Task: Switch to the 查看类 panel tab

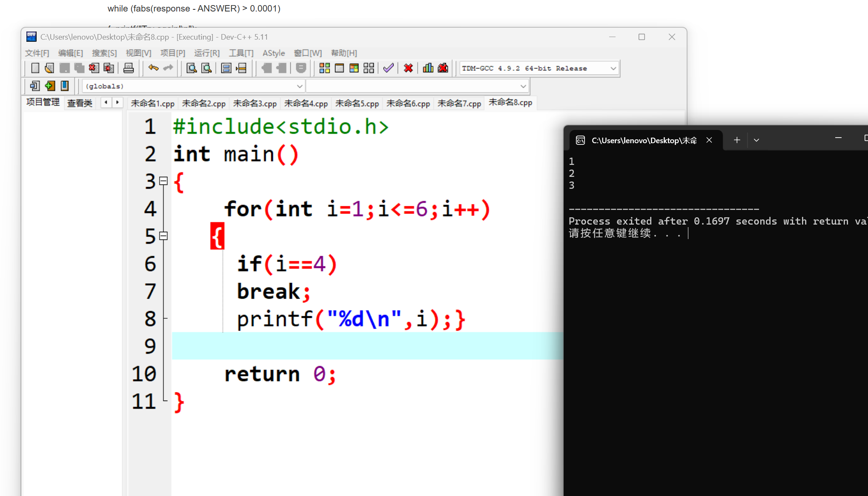Action: pyautogui.click(x=80, y=103)
